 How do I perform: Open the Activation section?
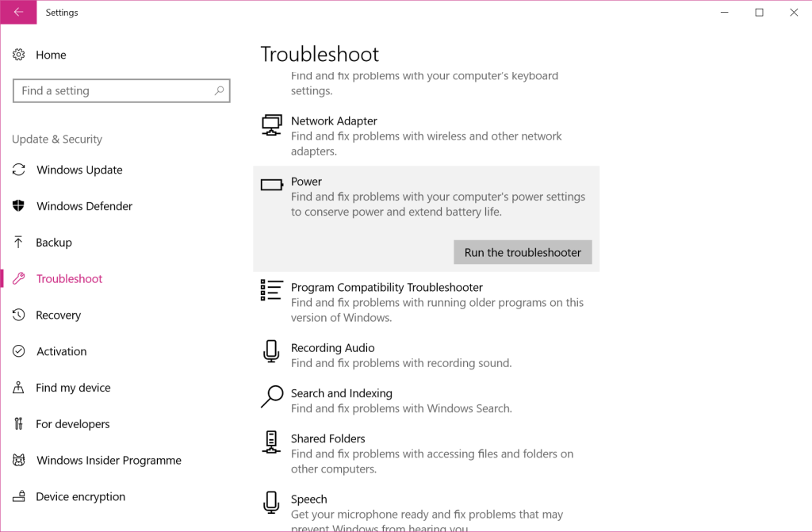click(62, 351)
